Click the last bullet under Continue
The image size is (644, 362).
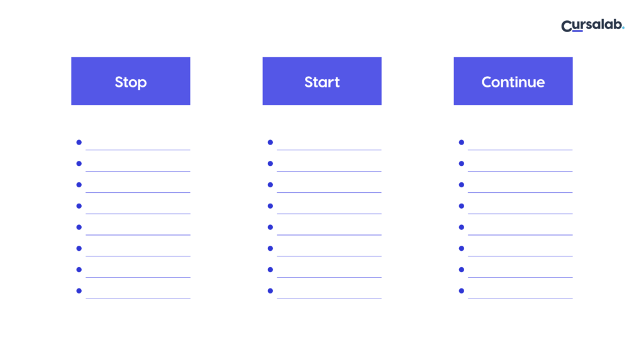[462, 291]
